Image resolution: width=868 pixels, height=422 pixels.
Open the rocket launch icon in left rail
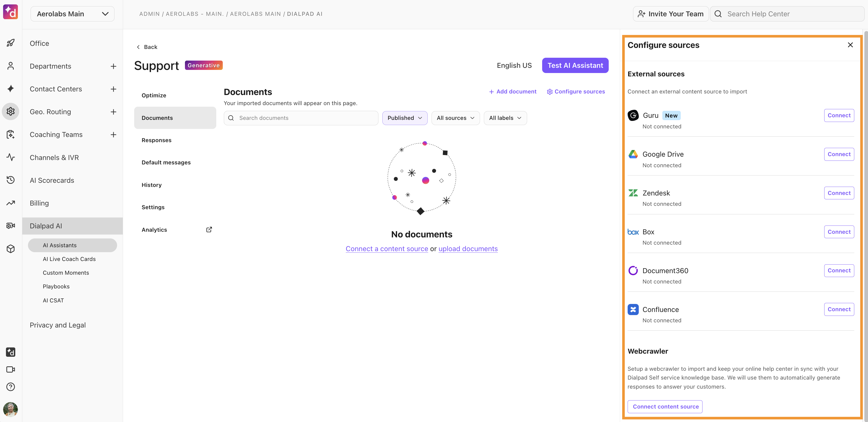tap(10, 43)
